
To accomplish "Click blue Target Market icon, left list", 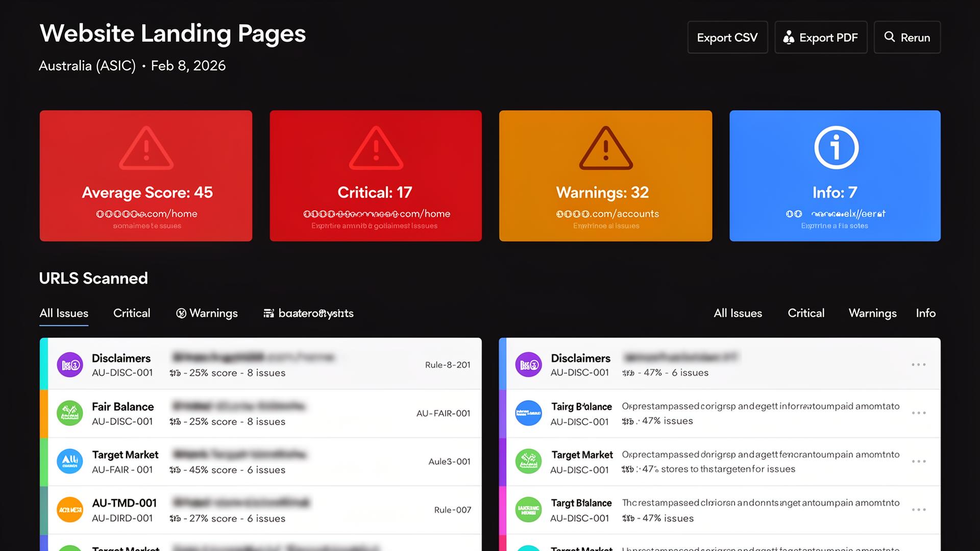I will pos(69,461).
